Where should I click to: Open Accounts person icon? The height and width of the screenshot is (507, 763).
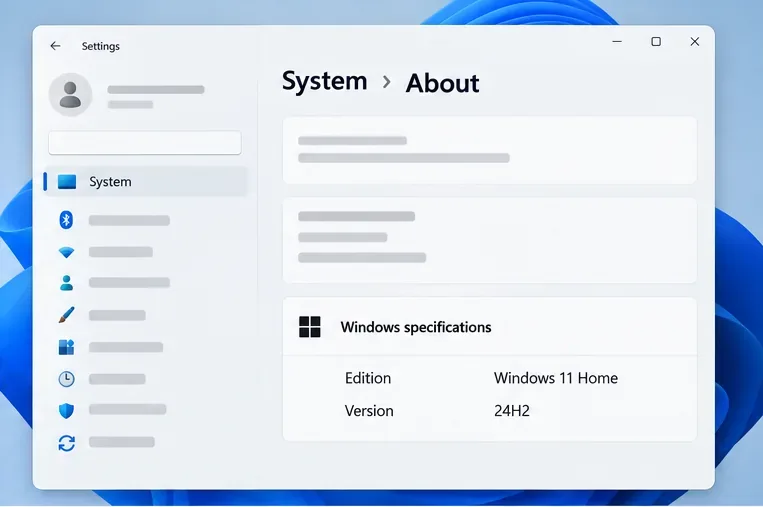pos(66,283)
